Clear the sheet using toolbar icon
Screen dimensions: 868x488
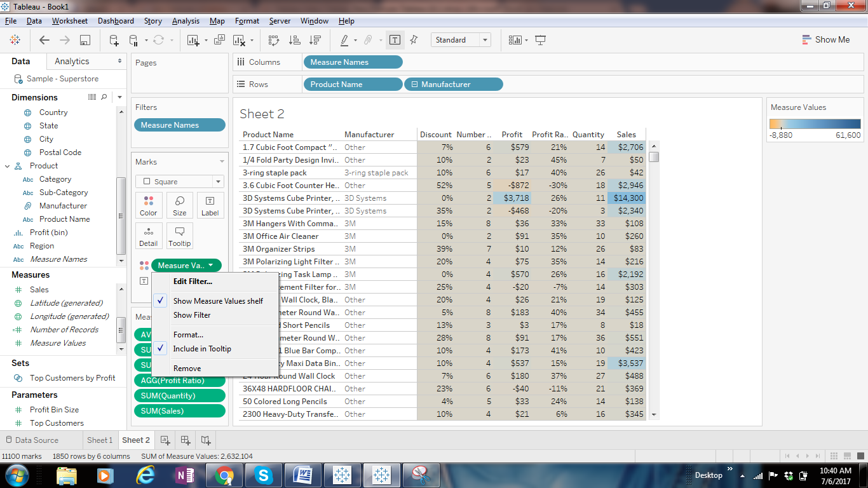pos(240,40)
